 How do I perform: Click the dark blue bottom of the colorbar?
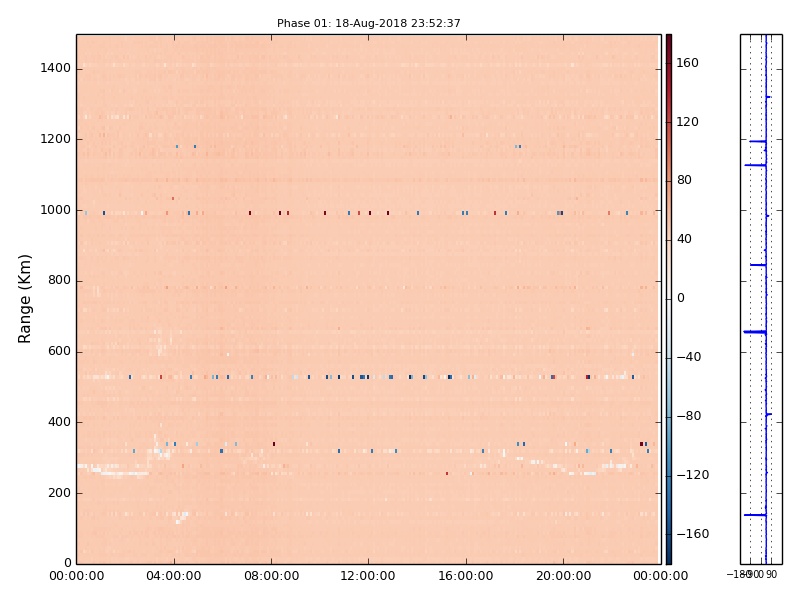pos(669,559)
